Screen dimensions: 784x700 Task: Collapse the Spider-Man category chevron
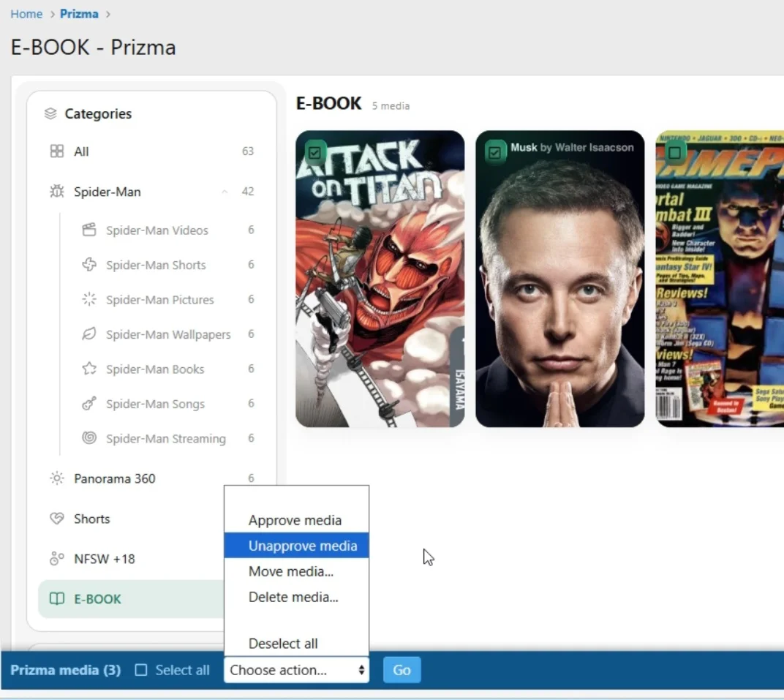click(x=225, y=192)
